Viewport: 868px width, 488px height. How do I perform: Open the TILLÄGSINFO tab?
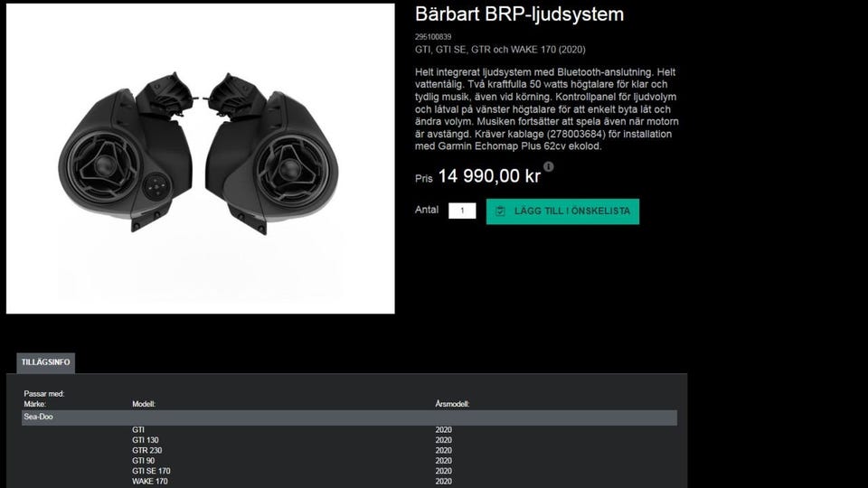[46, 362]
